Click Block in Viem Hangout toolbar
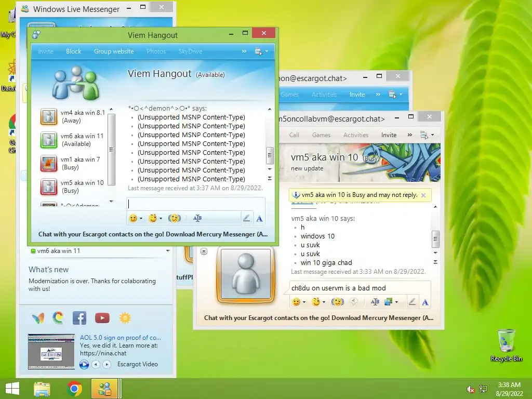The width and height of the screenshot is (532, 399). point(73,51)
